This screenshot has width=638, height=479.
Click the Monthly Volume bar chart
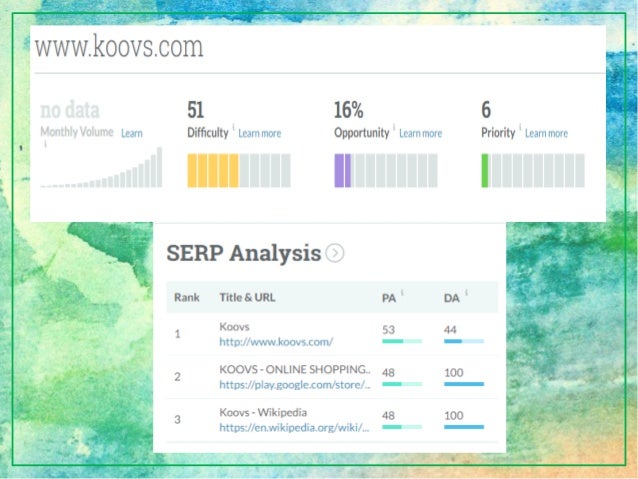pos(101,167)
